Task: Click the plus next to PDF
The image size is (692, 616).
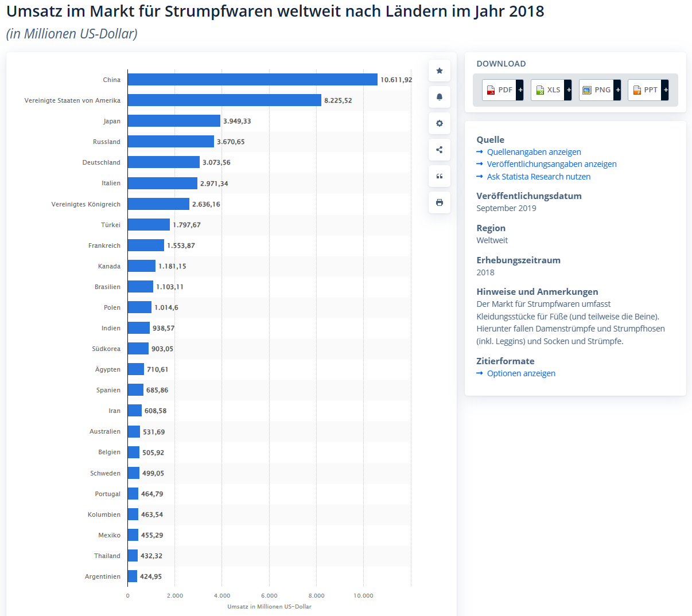Action: click(520, 90)
